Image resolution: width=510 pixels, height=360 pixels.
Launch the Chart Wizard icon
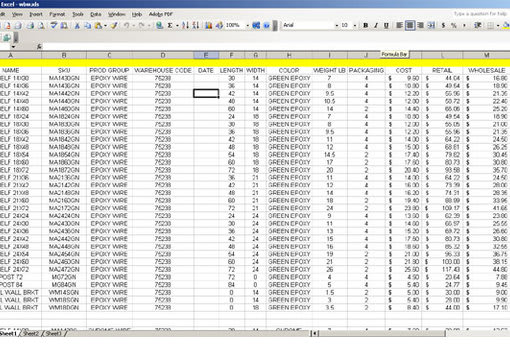coord(208,25)
